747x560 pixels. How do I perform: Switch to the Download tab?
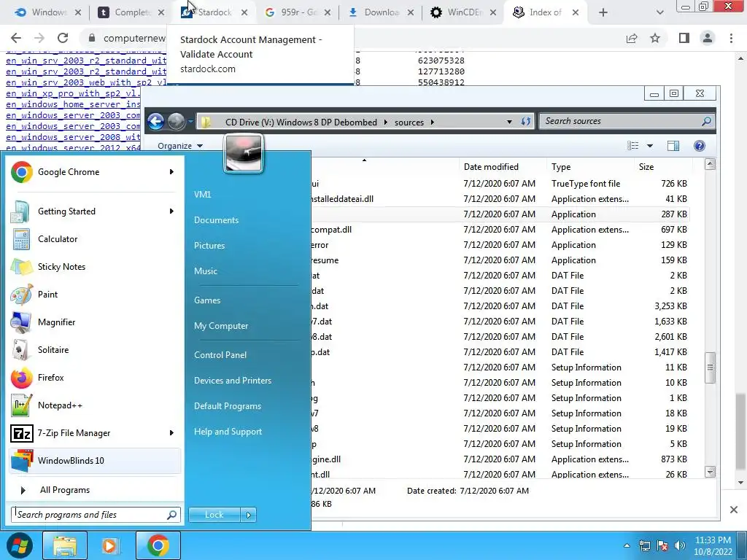(381, 12)
